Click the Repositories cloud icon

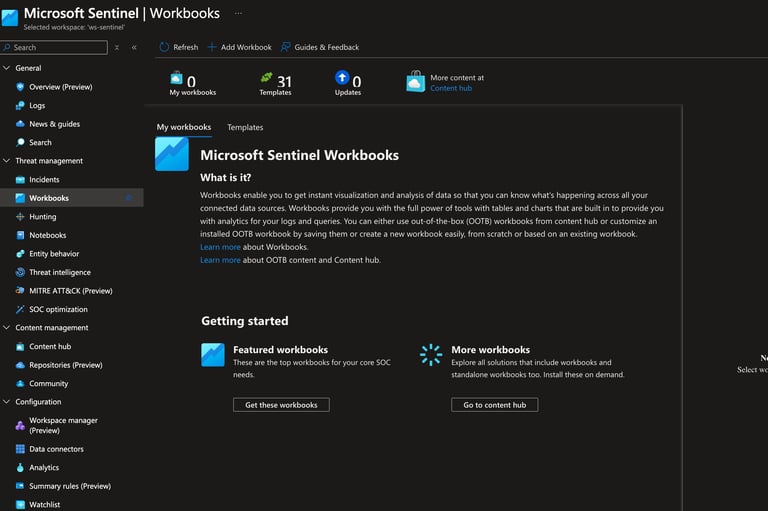(20, 365)
